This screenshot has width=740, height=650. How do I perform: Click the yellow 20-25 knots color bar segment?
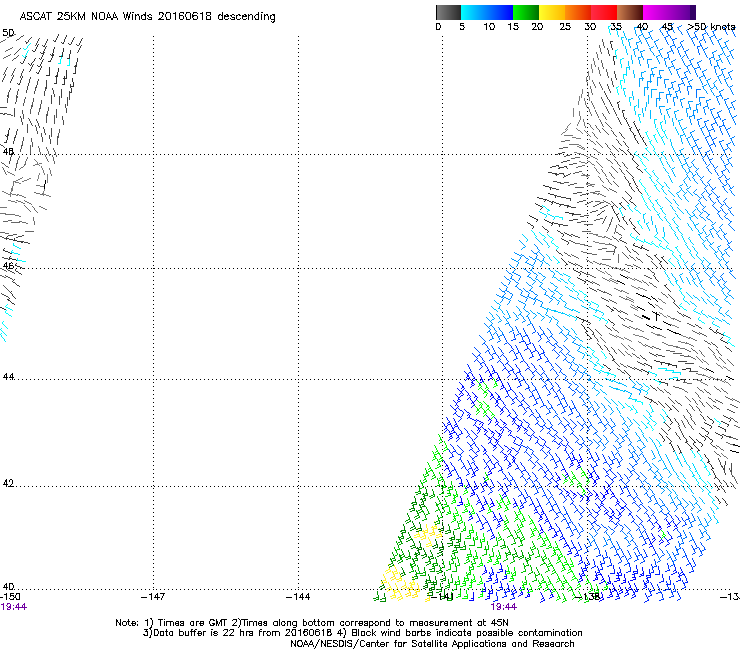pos(552,12)
